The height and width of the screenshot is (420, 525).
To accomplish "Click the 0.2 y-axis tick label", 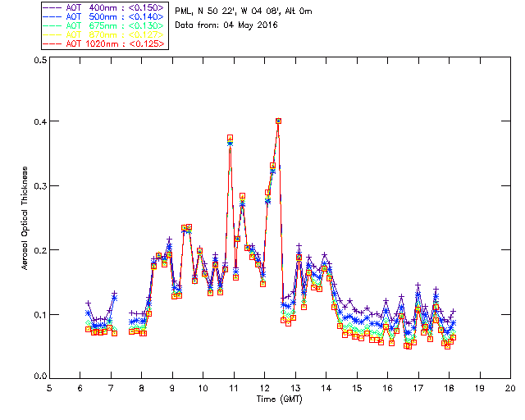I will pyautogui.click(x=40, y=250).
